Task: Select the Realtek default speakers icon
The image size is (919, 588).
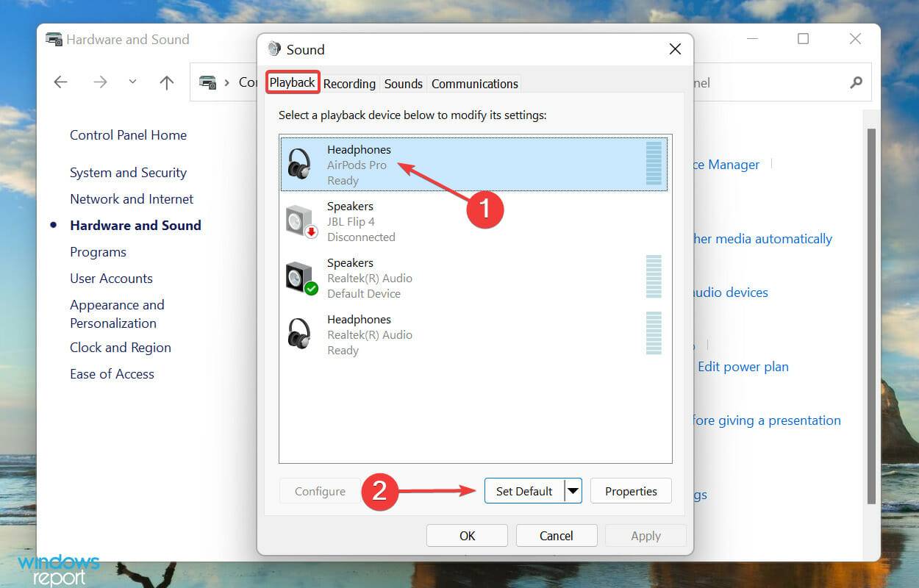Action: pyautogui.click(x=301, y=278)
